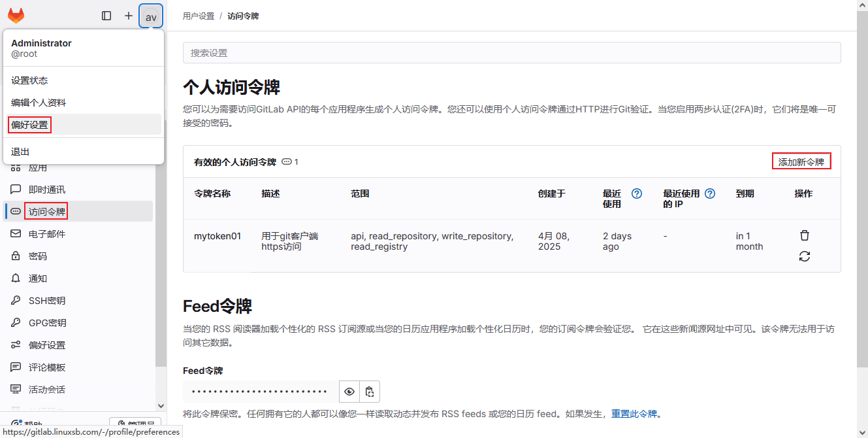The height and width of the screenshot is (438, 868).
Task: Click the help icon beside 最近使用的 IP
Action: point(710,194)
